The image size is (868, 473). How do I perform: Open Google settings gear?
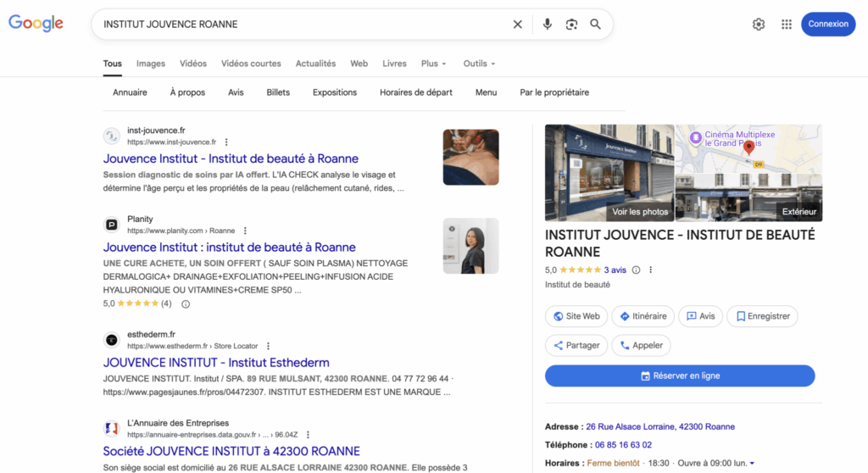(759, 25)
